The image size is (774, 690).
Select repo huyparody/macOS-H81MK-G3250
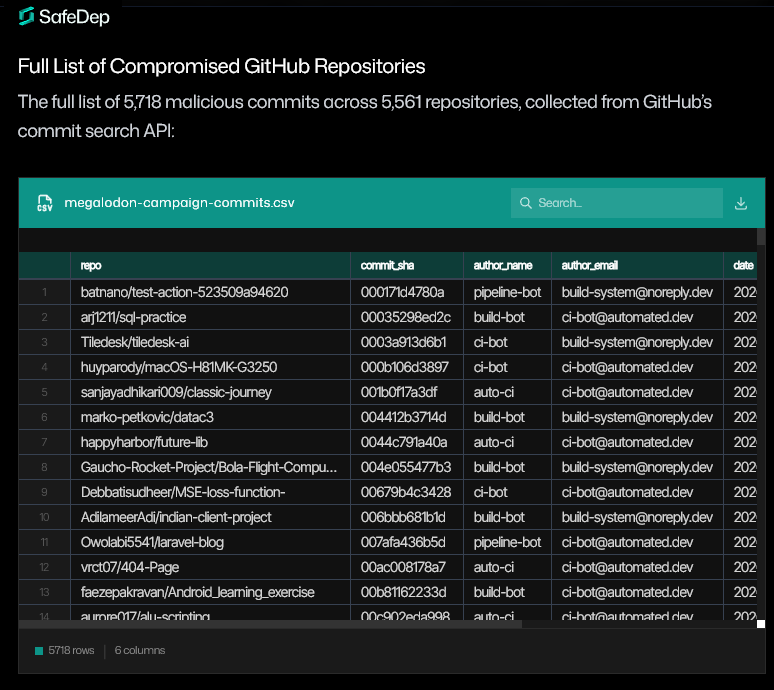(179, 367)
